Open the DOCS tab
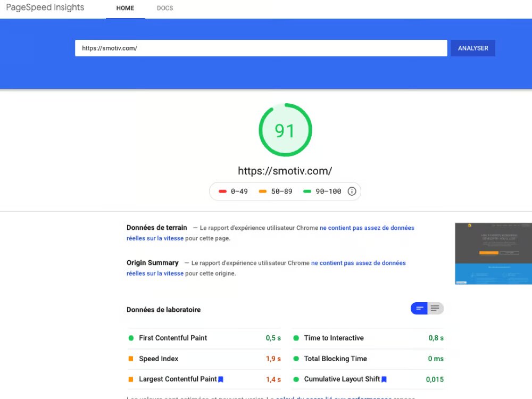532x399 pixels. [x=165, y=8]
